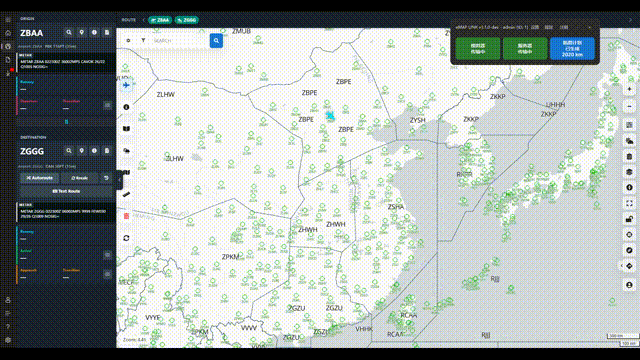Click the refresh arrows icon on the map toolbar
The width and height of the screenshot is (640, 360).
pos(126,238)
